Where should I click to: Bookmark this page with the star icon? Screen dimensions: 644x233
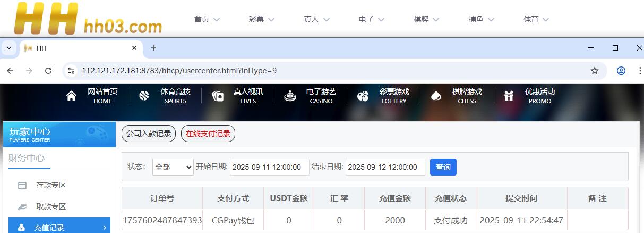pos(595,71)
